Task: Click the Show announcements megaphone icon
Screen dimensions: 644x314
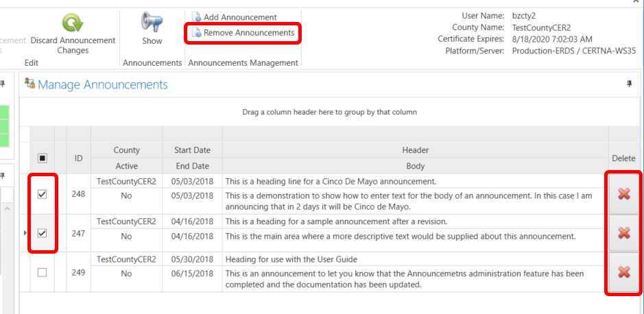Action: 152,22
